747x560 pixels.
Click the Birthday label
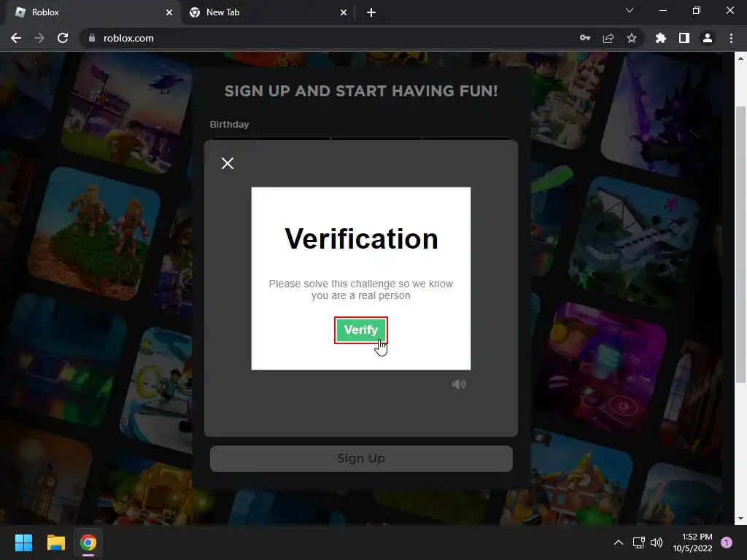(229, 124)
